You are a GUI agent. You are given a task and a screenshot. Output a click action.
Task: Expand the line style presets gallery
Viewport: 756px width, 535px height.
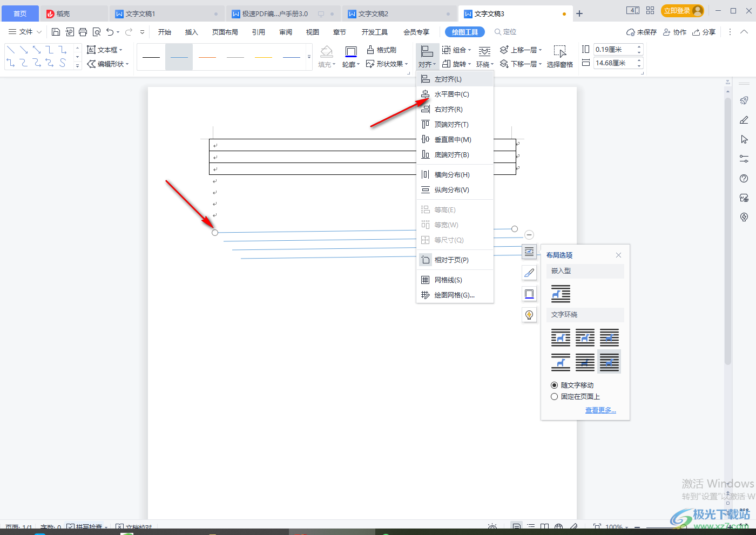pos(309,57)
